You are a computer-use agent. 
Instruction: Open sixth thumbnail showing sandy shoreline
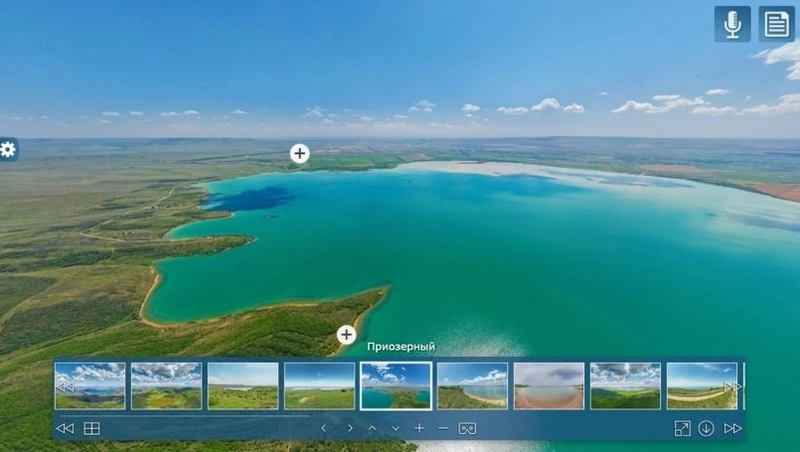[x=472, y=386]
